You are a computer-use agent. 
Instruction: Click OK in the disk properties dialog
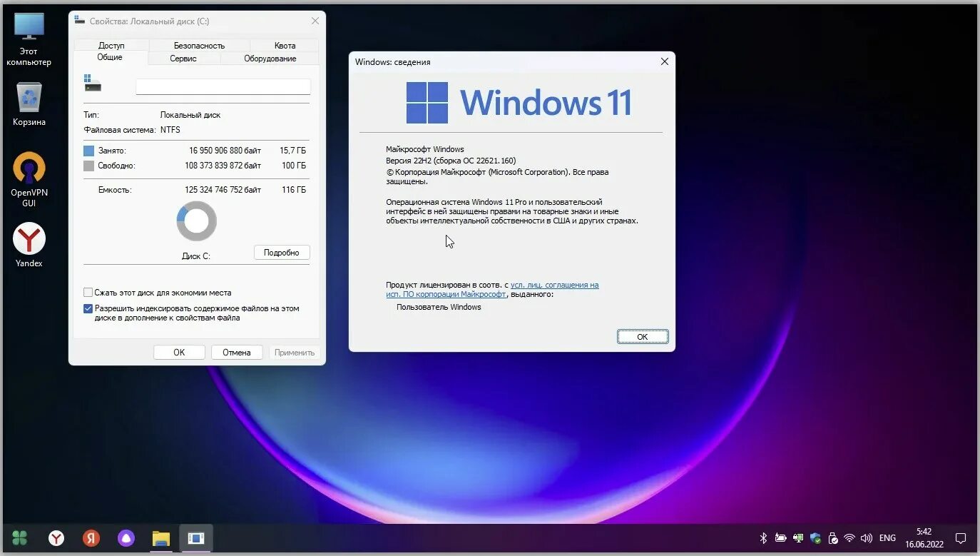(x=179, y=352)
